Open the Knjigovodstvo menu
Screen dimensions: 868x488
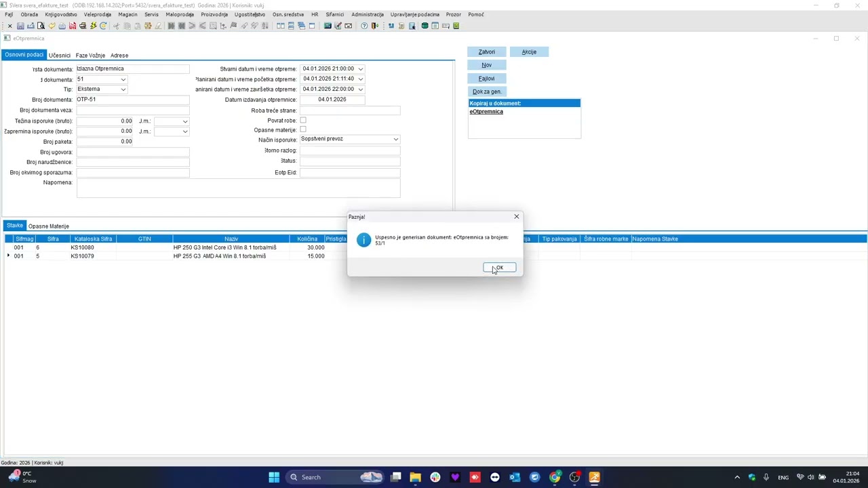pyautogui.click(x=61, y=14)
